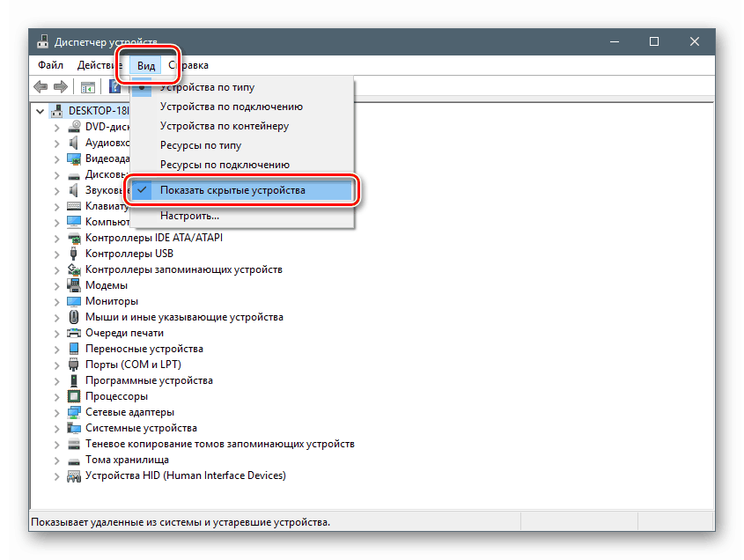The height and width of the screenshot is (560, 744).
Task: Close the Вид menu
Action: (x=146, y=66)
